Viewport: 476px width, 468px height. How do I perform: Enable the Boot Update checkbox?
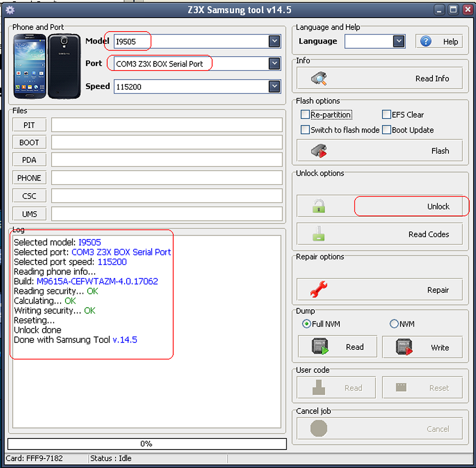click(386, 130)
